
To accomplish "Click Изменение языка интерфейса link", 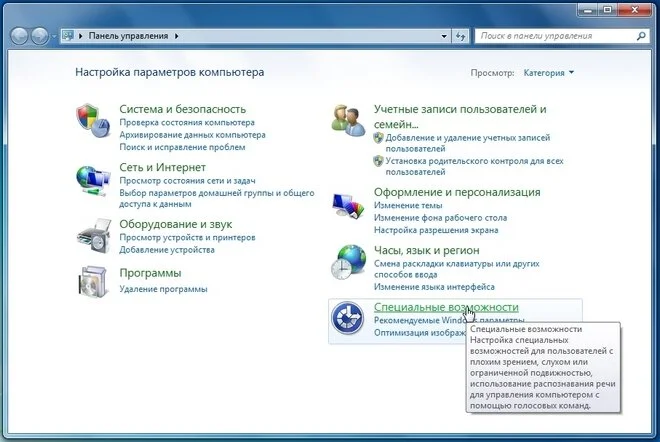I will click(x=434, y=287).
